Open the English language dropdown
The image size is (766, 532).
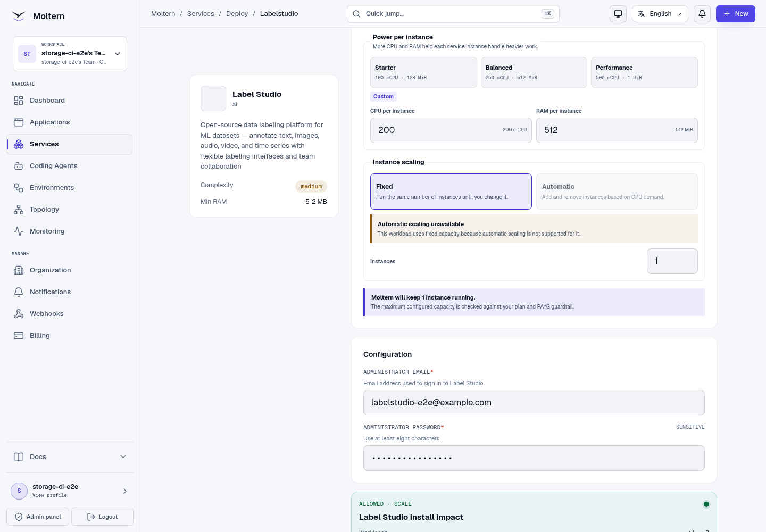coord(660,14)
